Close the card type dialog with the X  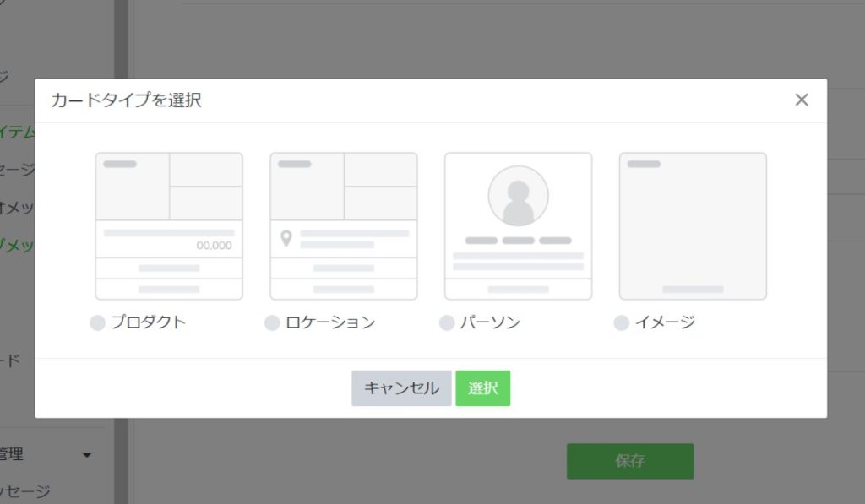click(801, 100)
